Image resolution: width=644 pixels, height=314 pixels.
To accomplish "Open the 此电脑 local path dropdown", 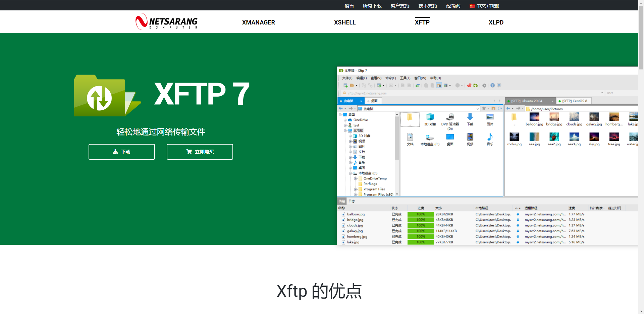I will 478,109.
